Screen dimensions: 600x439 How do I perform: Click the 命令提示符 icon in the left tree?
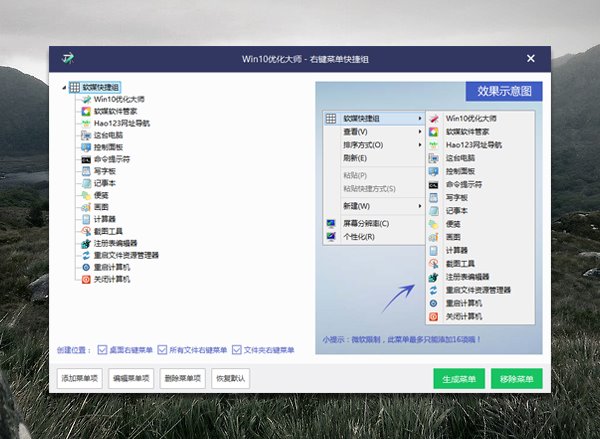pos(87,159)
